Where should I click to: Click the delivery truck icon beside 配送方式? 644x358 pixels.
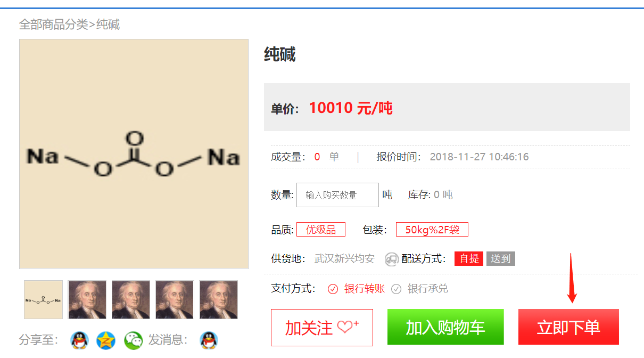click(392, 259)
